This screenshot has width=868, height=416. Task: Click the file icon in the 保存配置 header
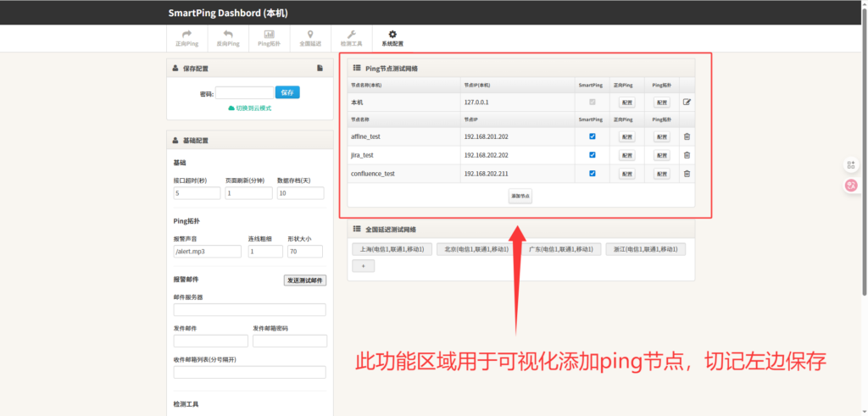[x=320, y=68]
